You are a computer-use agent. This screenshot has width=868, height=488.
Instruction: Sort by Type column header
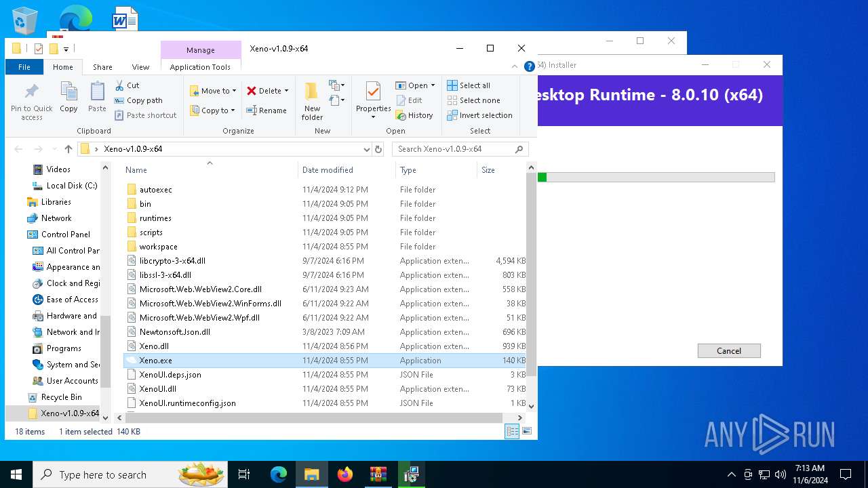(x=437, y=170)
